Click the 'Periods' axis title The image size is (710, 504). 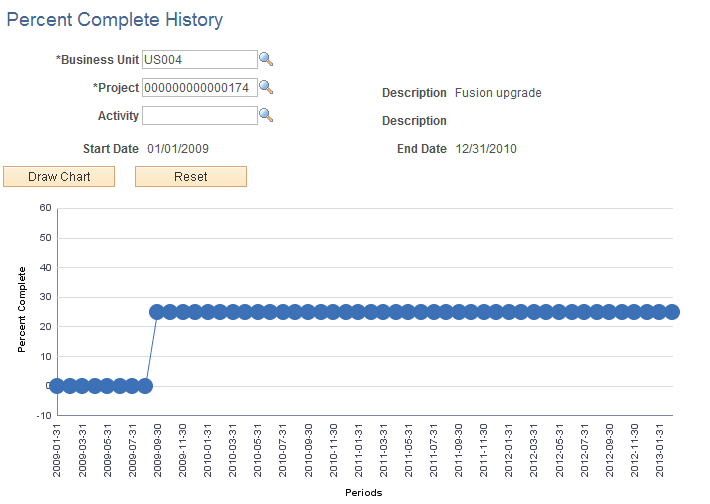click(x=364, y=493)
